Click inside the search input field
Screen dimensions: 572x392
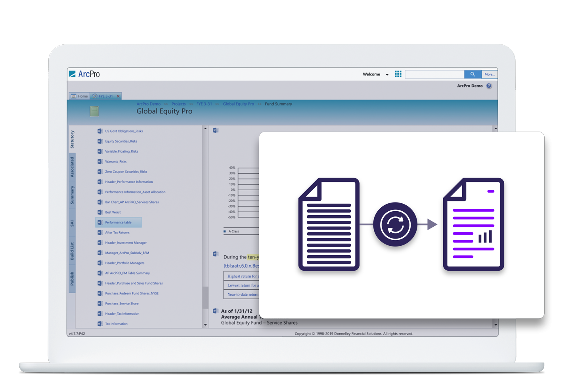434,74
